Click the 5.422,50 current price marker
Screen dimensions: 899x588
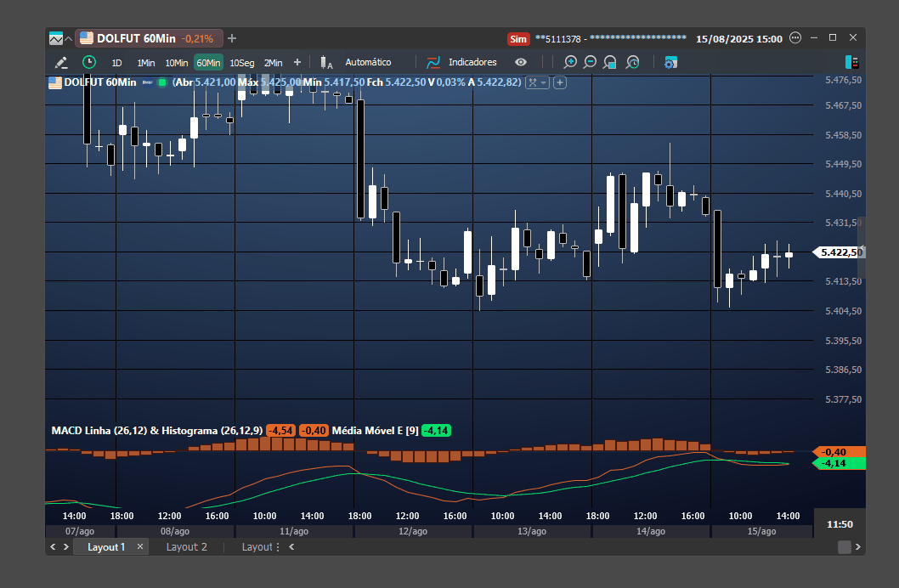(840, 252)
